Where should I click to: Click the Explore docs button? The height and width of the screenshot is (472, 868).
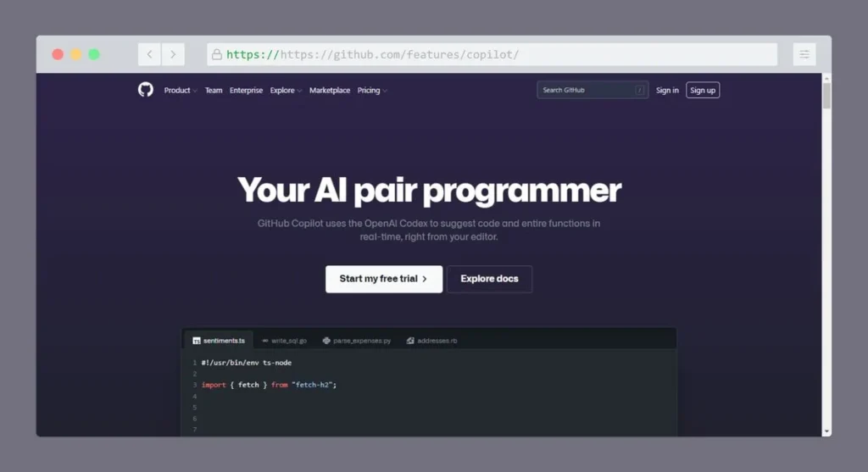(x=489, y=279)
